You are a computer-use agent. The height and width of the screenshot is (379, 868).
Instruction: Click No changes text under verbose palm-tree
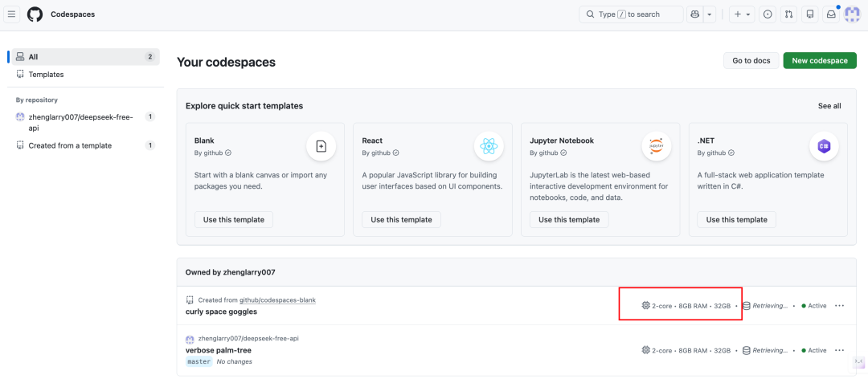234,361
